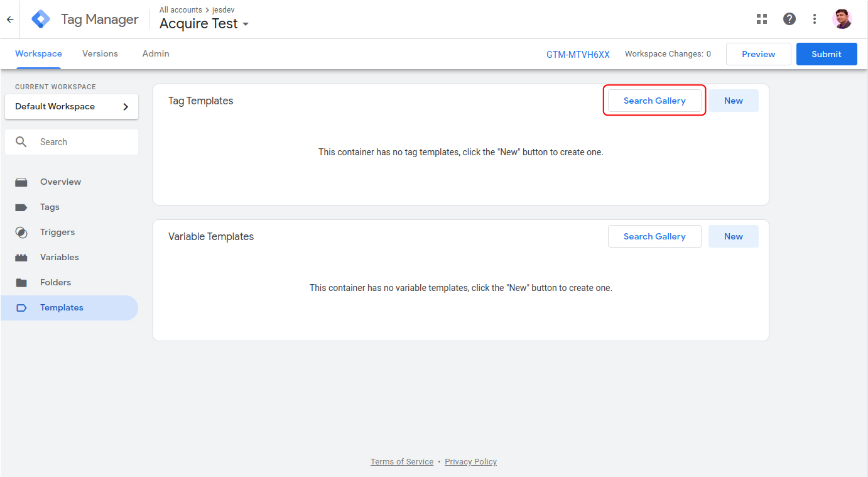This screenshot has width=868, height=477.
Task: Click the back arrow icon
Action: pyautogui.click(x=10, y=19)
